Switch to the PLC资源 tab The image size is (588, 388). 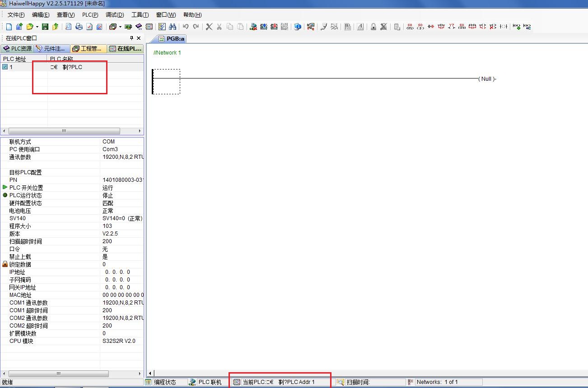[x=17, y=49]
